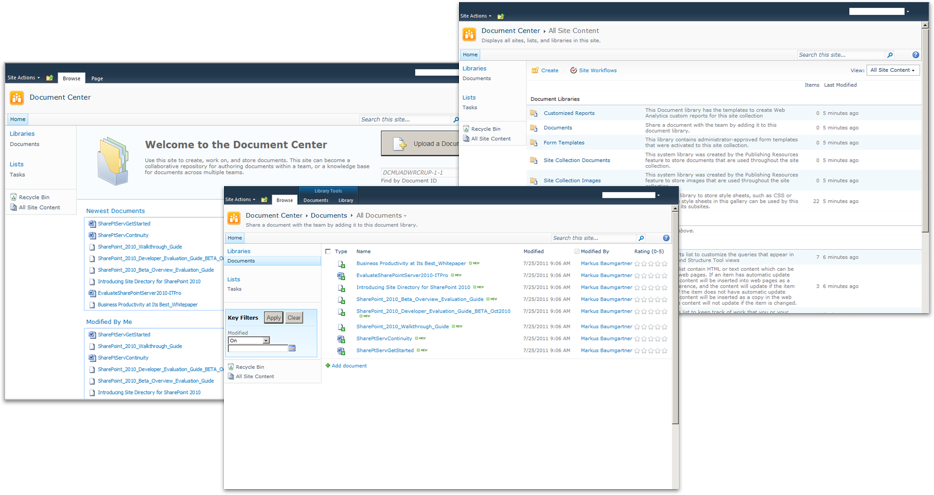Click library icon beside Site Collection Images
This screenshot has height=495, width=934.
click(x=534, y=180)
